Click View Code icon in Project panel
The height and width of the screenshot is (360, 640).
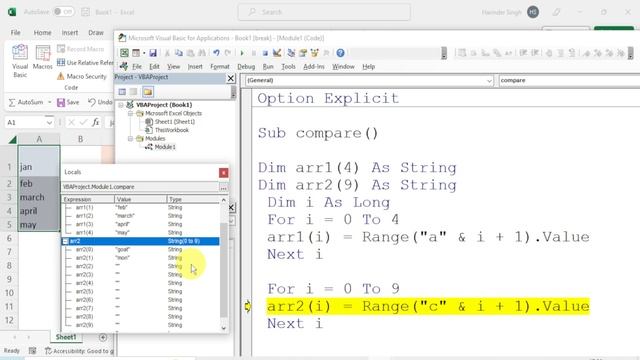(x=122, y=92)
